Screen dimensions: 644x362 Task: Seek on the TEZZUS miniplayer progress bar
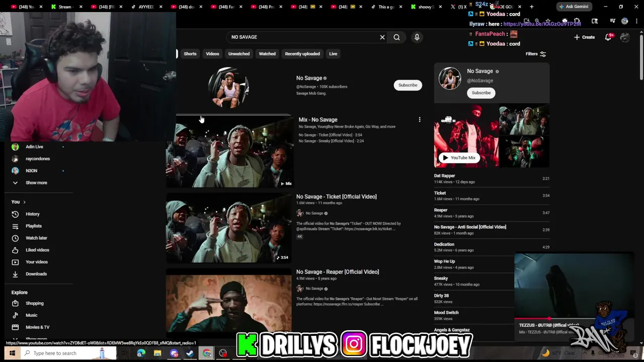coord(574,319)
